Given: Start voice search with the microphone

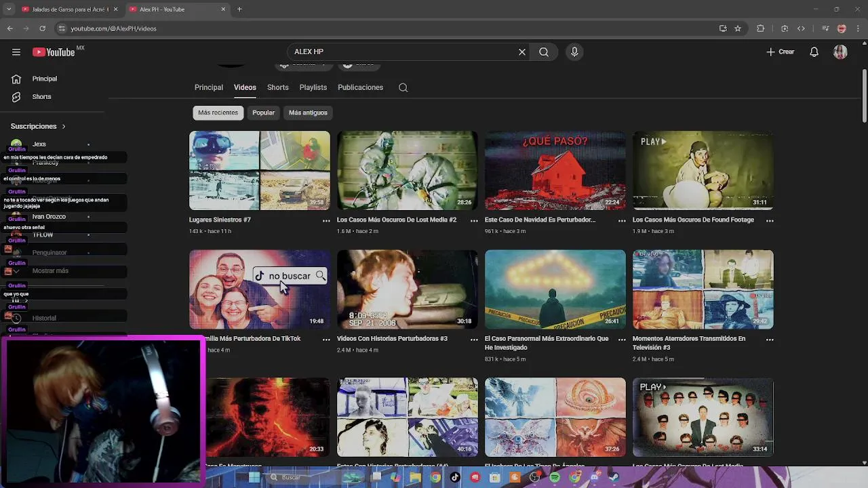Looking at the screenshot, I should 574,52.
